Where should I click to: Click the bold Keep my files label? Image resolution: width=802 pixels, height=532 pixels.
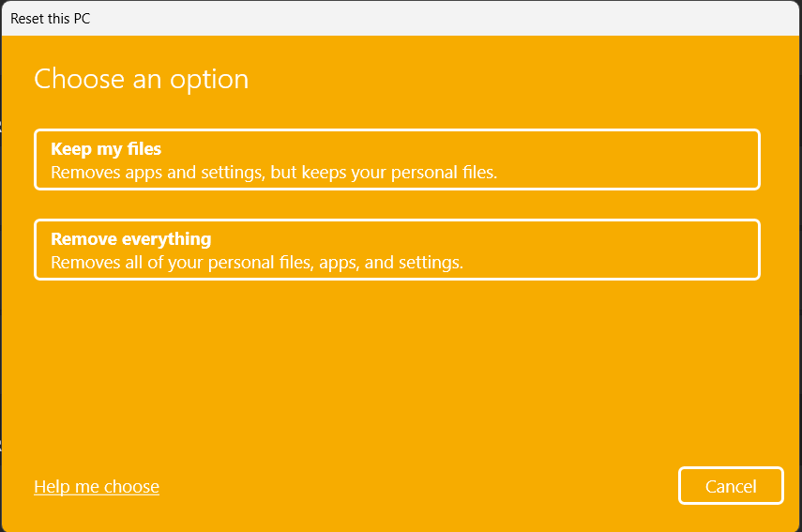point(106,149)
